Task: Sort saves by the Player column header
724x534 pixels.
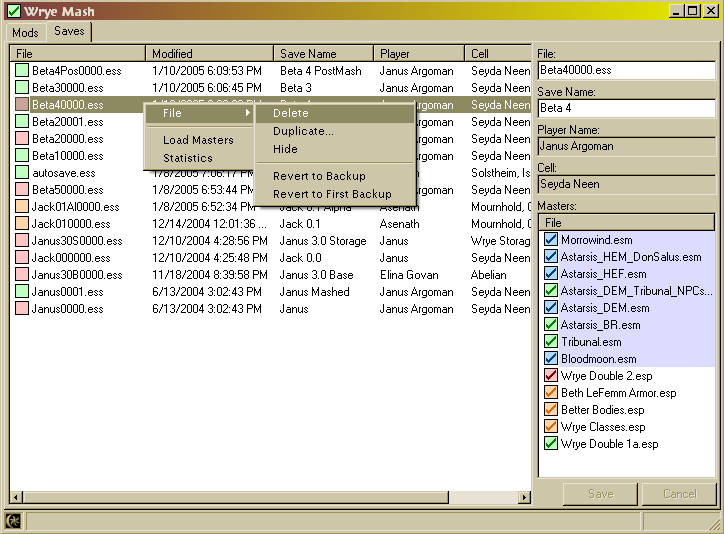Action: 419,54
